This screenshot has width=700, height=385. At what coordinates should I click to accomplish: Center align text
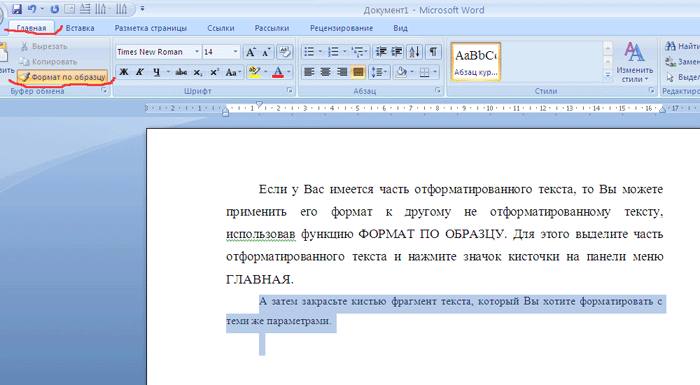click(x=325, y=72)
